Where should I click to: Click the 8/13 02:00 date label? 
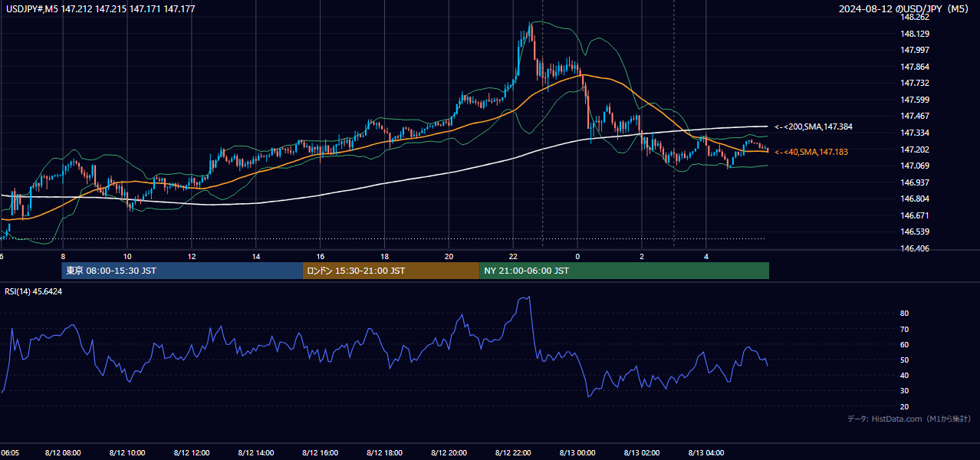pyautogui.click(x=642, y=452)
